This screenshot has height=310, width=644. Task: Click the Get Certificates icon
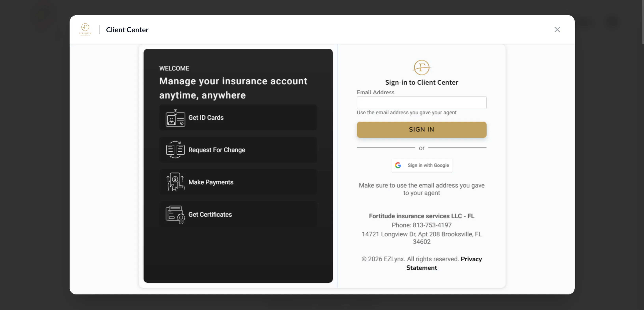(175, 214)
